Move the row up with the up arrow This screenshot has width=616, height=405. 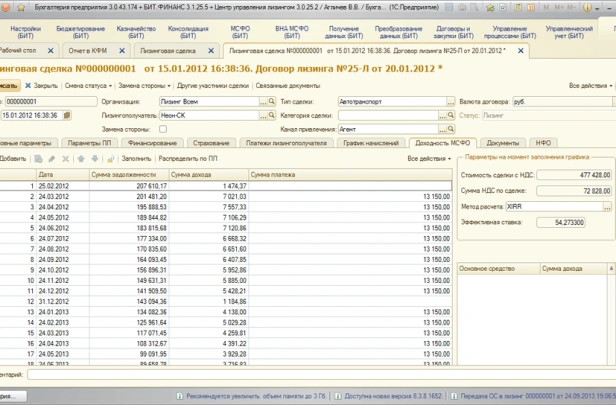[81, 159]
